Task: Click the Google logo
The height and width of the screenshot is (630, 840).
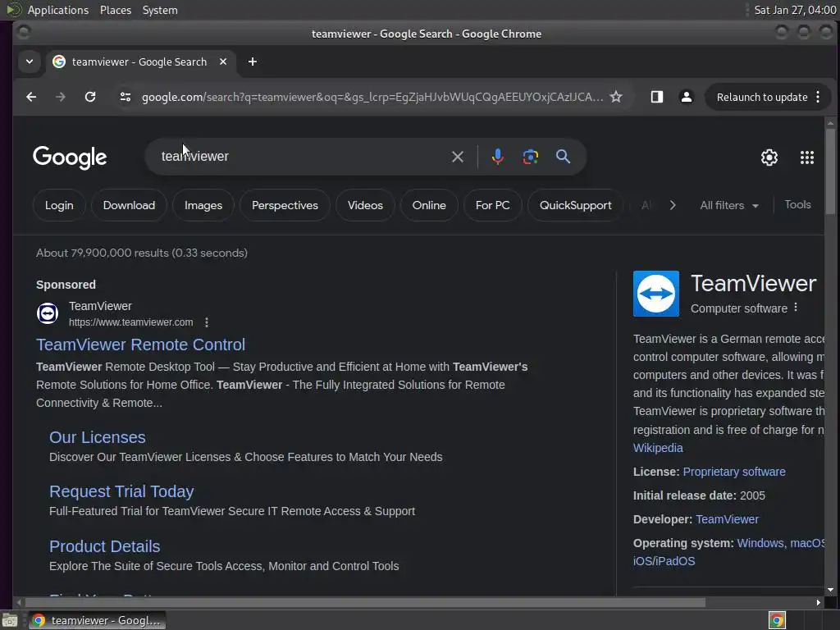Action: point(70,157)
